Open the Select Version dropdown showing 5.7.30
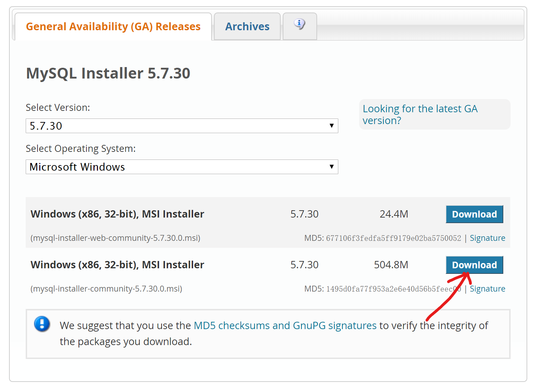 (x=182, y=126)
